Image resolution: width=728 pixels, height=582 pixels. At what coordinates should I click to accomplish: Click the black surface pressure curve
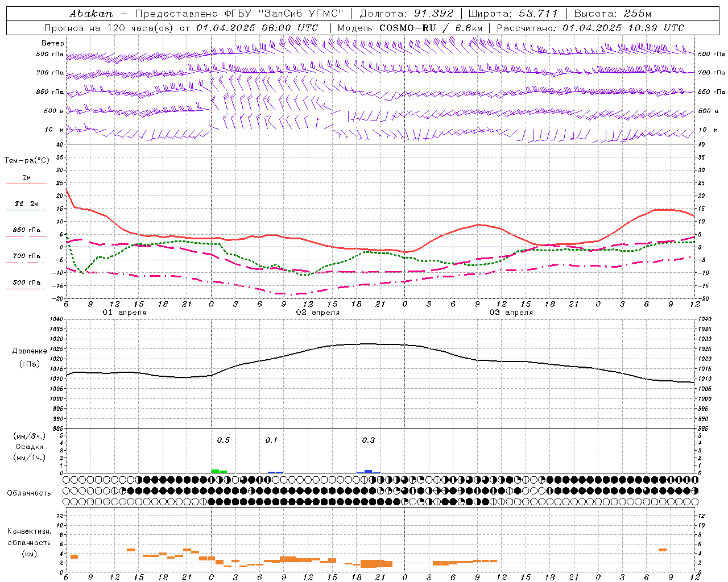click(380, 344)
